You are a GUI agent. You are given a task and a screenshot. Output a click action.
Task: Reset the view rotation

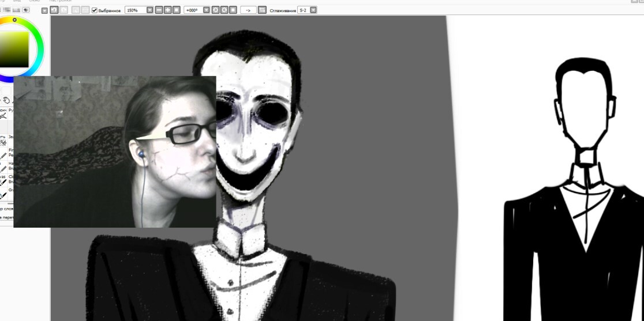(233, 10)
